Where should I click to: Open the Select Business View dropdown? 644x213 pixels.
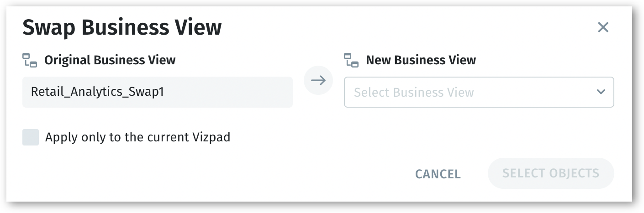coord(478,92)
